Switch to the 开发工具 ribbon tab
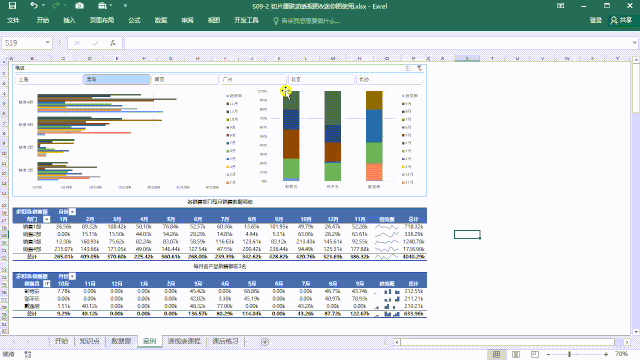Viewport: 640px width, 360px height. click(x=246, y=20)
